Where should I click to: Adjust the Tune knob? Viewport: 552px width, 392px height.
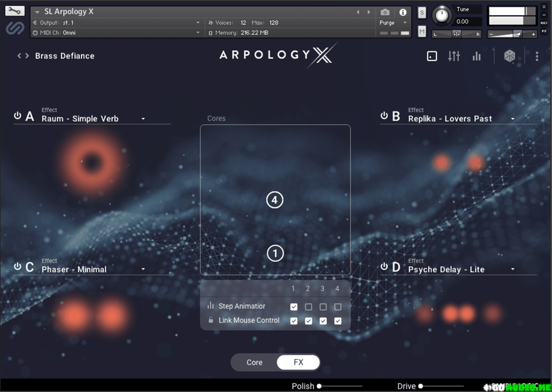tap(442, 15)
